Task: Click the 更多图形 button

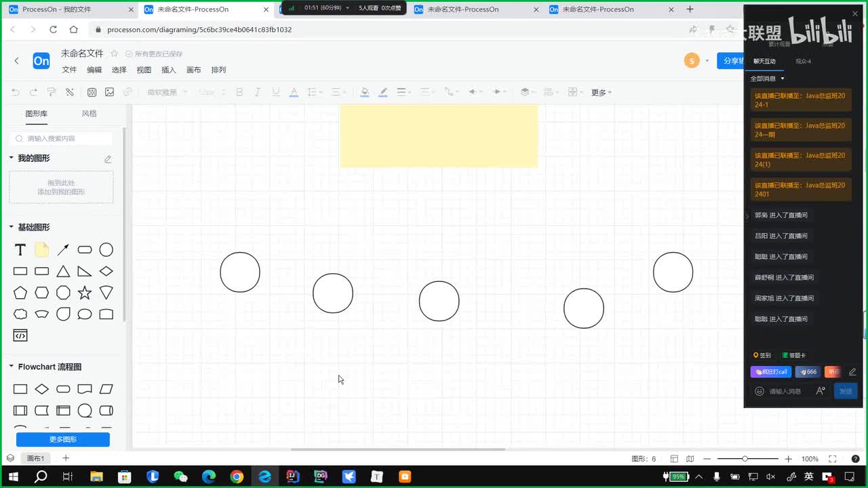Action: (63, 439)
